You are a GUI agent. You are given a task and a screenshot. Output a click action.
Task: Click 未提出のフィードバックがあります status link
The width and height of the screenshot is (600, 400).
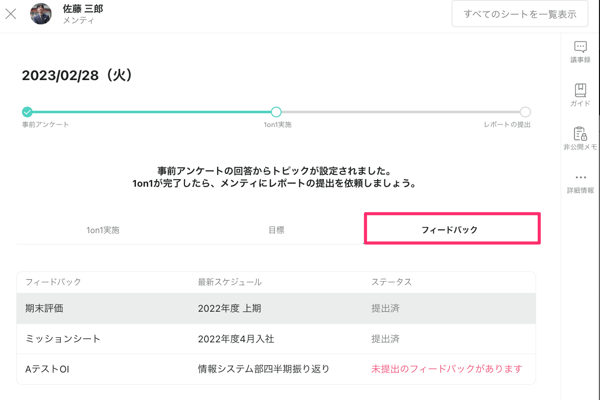pyautogui.click(x=446, y=369)
